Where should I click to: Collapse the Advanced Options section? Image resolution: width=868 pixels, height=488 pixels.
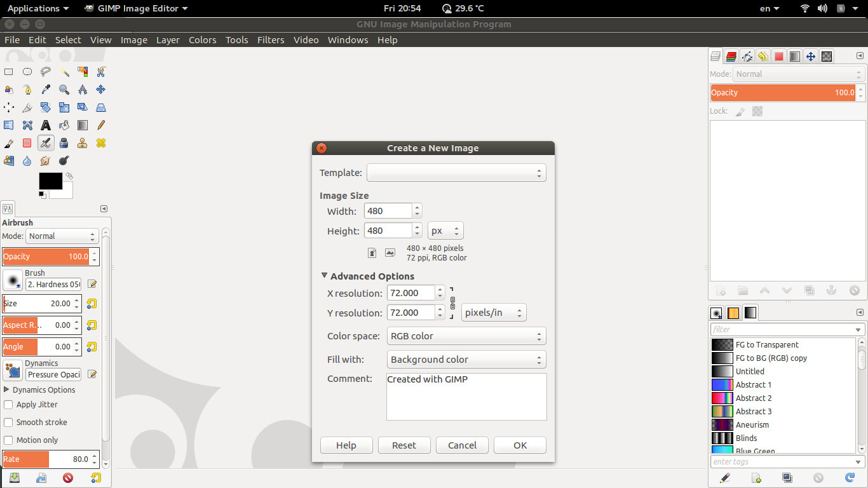tap(324, 276)
